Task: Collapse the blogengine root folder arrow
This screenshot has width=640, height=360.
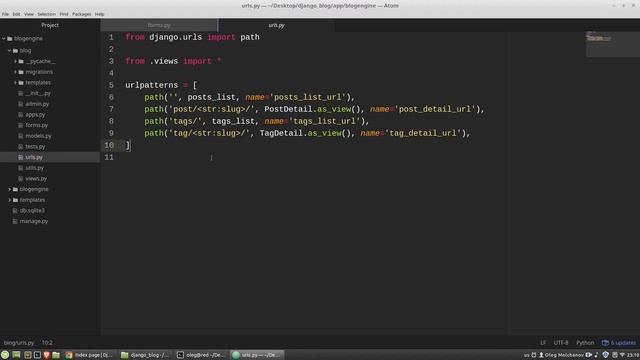Action: coord(4,38)
